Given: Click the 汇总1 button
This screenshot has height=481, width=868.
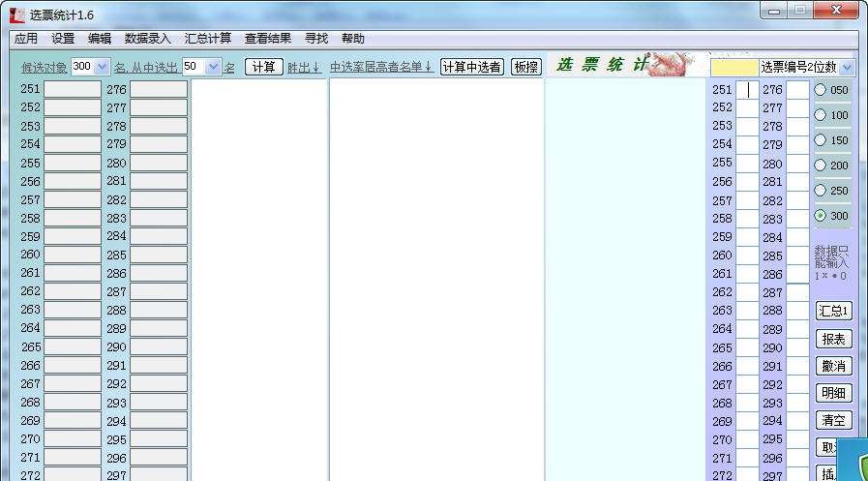Looking at the screenshot, I should [x=834, y=311].
